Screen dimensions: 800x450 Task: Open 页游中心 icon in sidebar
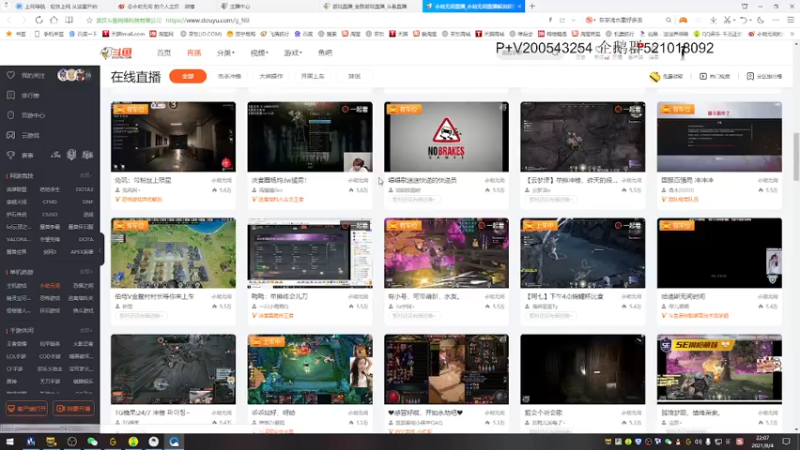pos(11,115)
